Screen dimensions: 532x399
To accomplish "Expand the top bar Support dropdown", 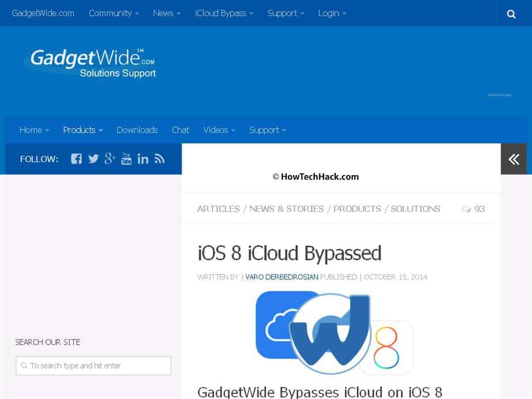I will (x=286, y=13).
